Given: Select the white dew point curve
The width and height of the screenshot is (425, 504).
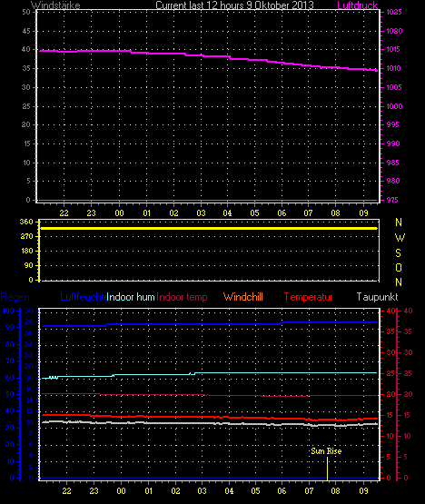Looking at the screenshot, I should 210,423.
